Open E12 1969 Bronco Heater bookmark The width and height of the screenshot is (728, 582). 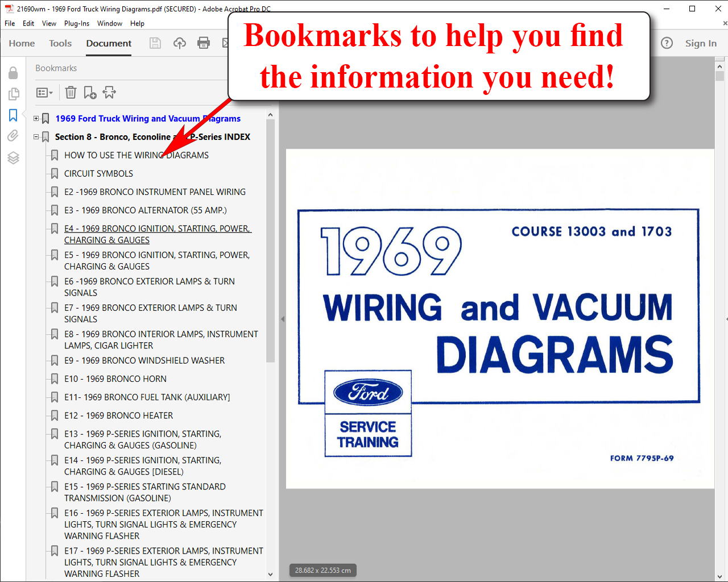point(118,415)
